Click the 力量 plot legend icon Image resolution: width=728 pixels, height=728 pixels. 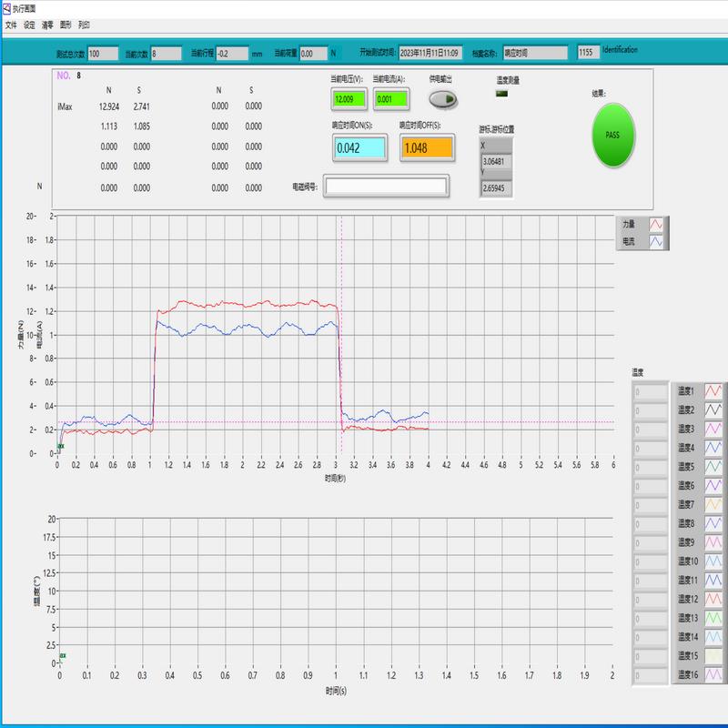coord(655,224)
